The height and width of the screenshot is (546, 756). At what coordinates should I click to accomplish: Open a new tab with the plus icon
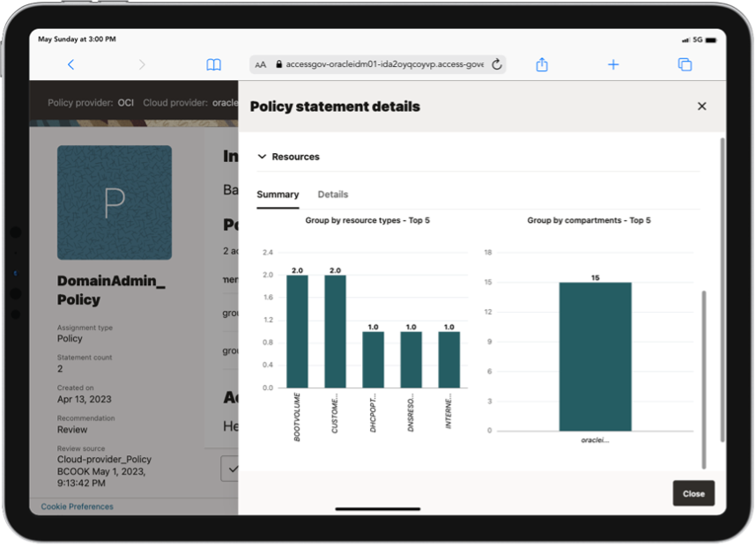pyautogui.click(x=613, y=64)
